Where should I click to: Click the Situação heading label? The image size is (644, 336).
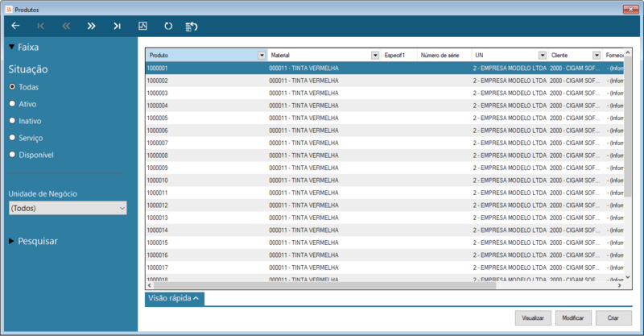pos(28,69)
